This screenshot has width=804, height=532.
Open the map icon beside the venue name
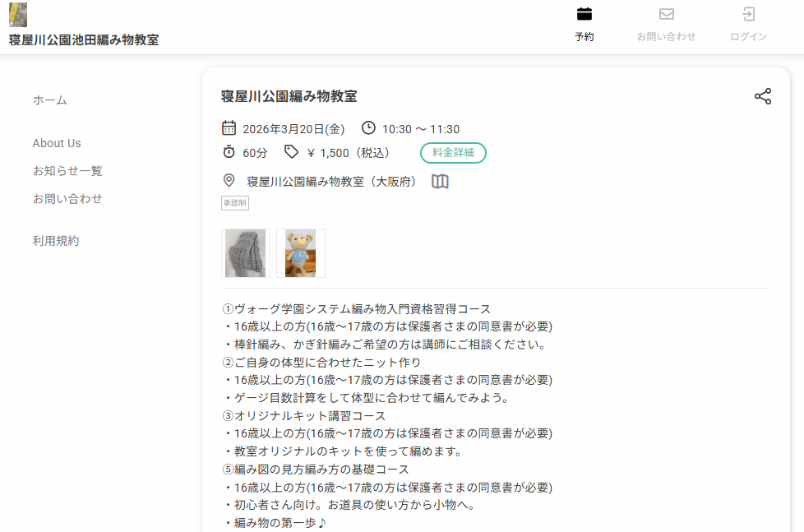coord(440,181)
